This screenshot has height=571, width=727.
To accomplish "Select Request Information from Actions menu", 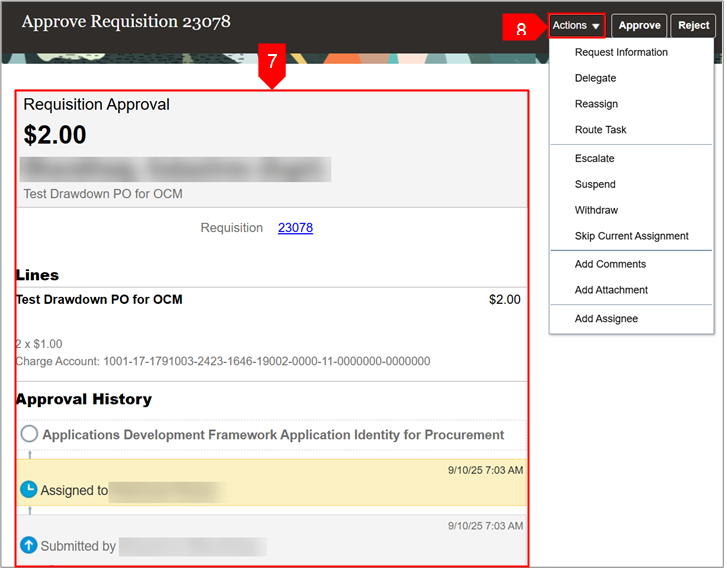I will pyautogui.click(x=621, y=53).
